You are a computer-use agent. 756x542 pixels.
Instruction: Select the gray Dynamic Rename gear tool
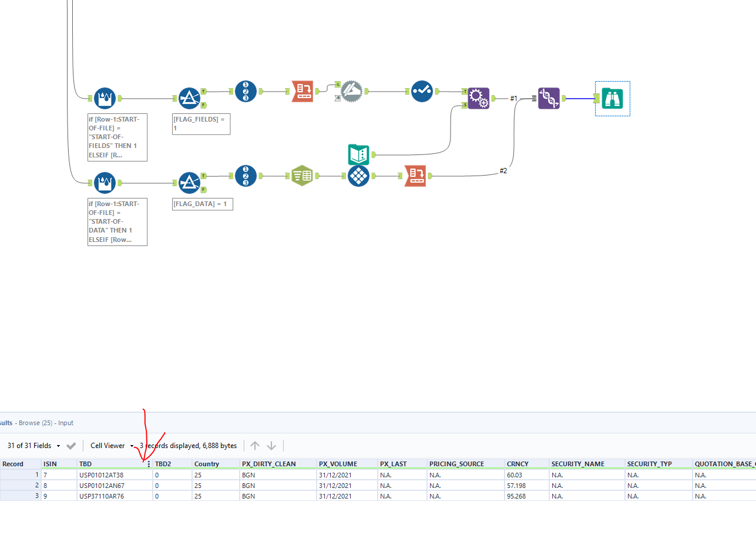tap(351, 91)
